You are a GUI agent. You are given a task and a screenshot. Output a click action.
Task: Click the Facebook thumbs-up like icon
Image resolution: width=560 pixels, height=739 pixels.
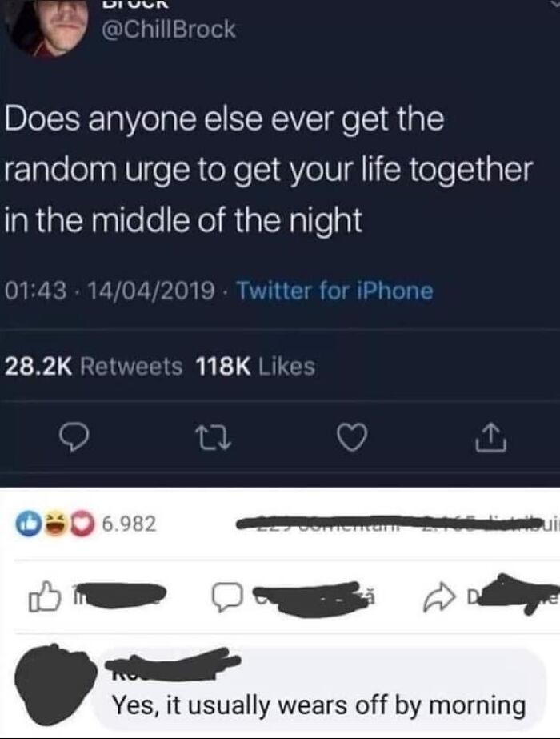44,596
